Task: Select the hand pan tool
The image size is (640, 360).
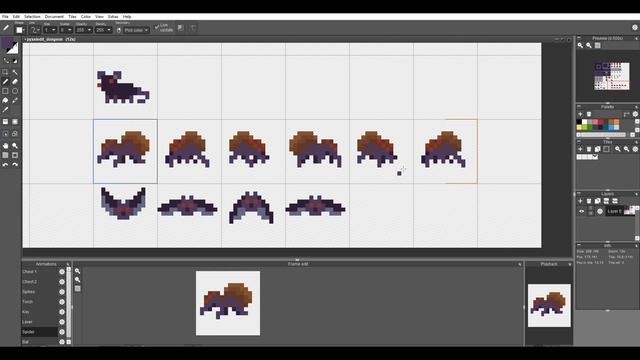Action: (5, 146)
